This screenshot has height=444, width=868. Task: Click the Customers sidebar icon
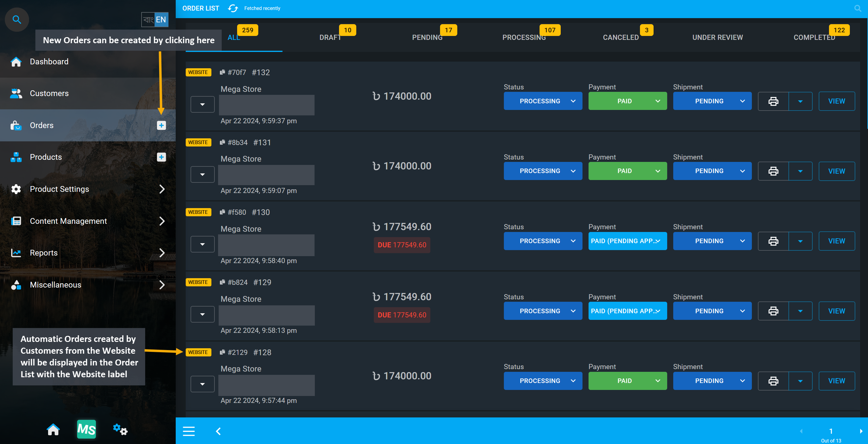[16, 93]
